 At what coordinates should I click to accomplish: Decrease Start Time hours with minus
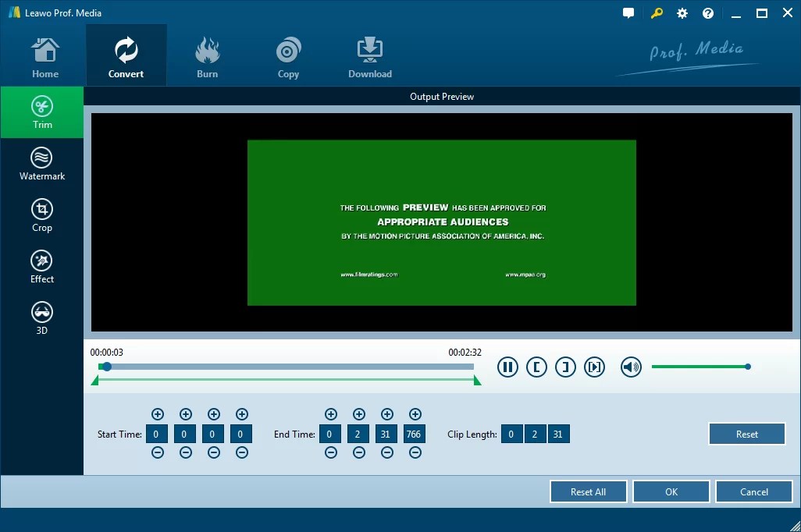pyautogui.click(x=158, y=452)
